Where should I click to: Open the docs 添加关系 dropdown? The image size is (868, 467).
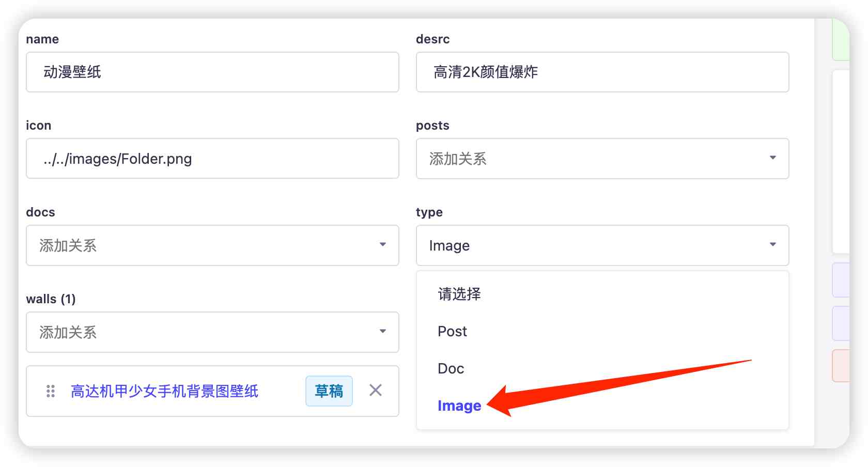pos(212,245)
